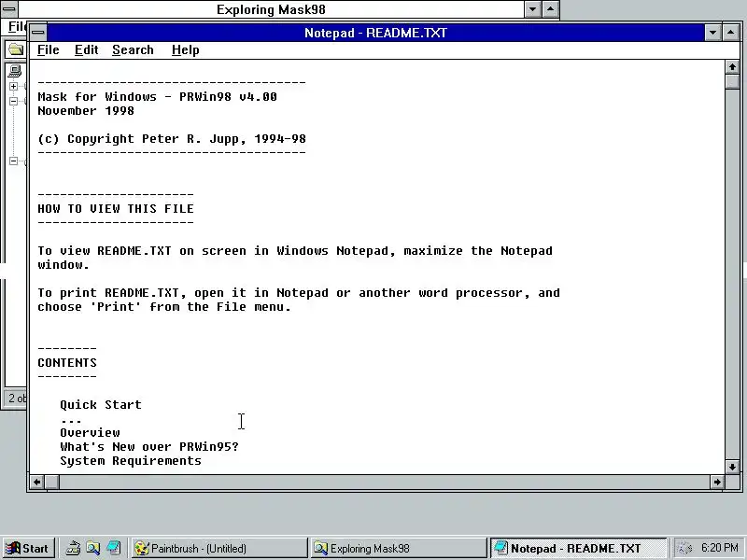Click the line 'choose 'Print' from the File menu.'
747x560 pixels.
coord(164,307)
